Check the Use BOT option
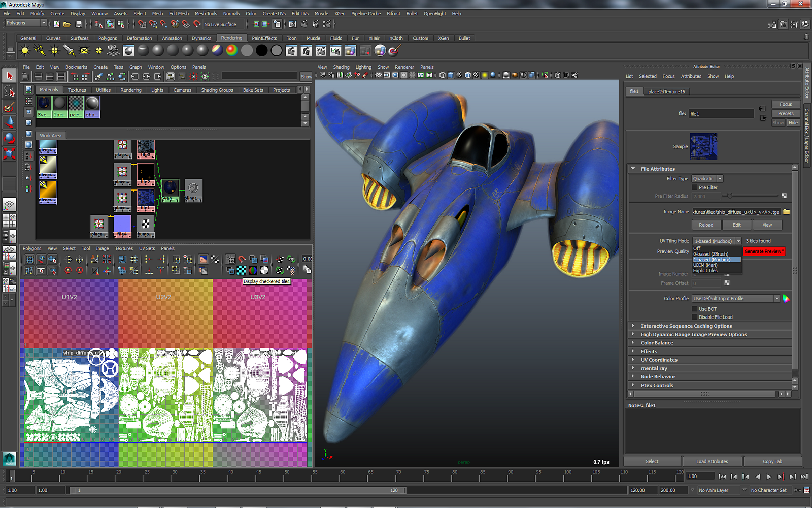The height and width of the screenshot is (508, 812). pos(695,309)
